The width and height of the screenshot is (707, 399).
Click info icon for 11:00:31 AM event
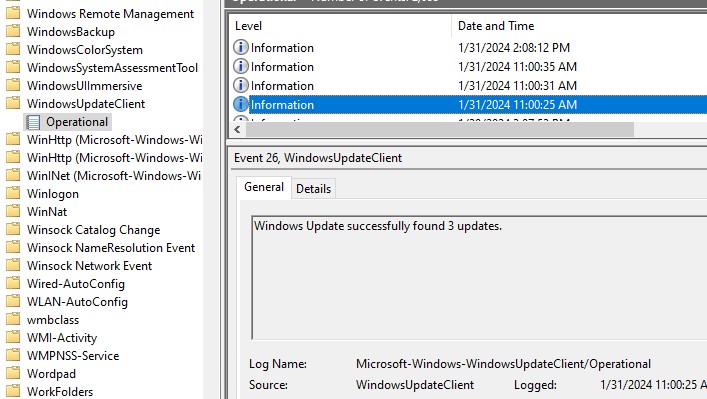coord(241,85)
